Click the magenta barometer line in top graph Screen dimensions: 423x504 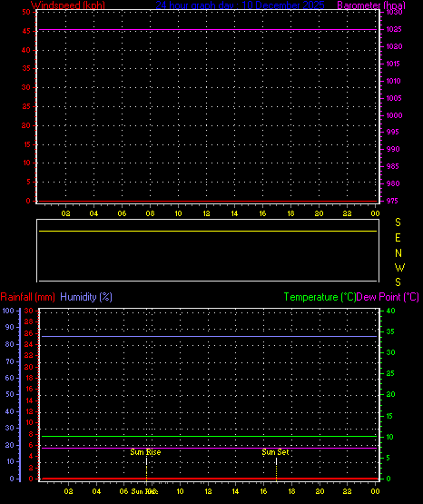(208, 30)
